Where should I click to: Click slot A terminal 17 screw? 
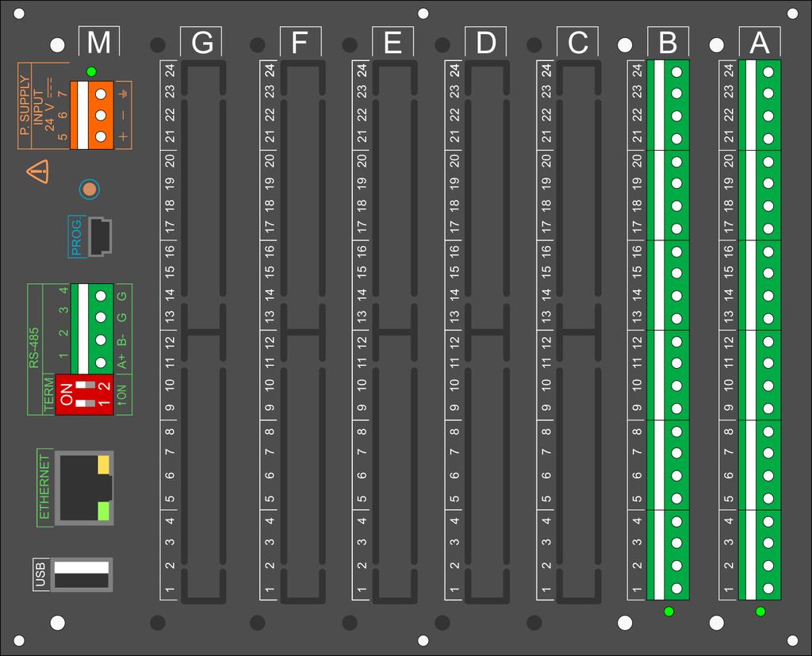pos(768,228)
